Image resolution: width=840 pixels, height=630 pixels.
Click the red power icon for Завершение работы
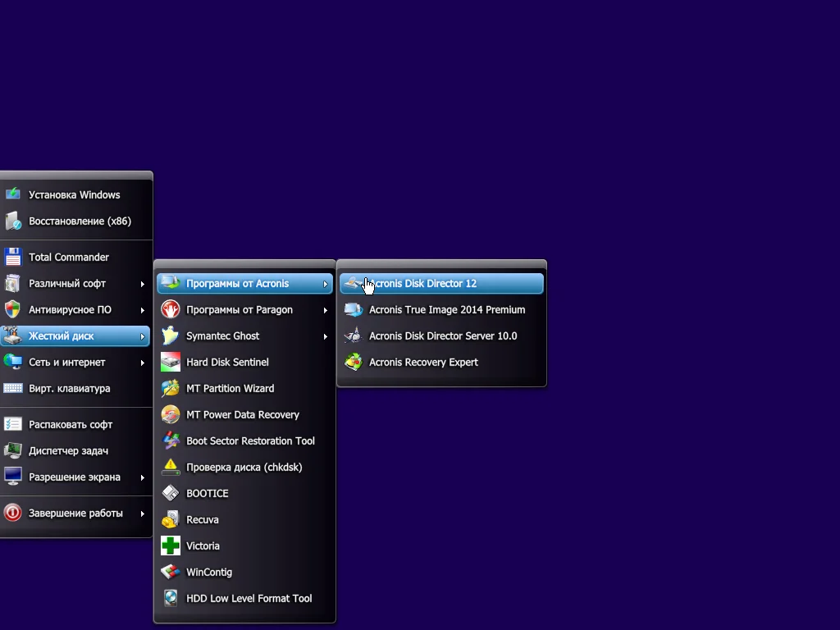[x=12, y=513]
